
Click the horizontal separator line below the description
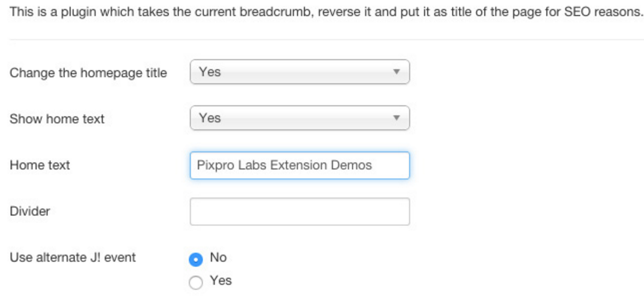320,40
